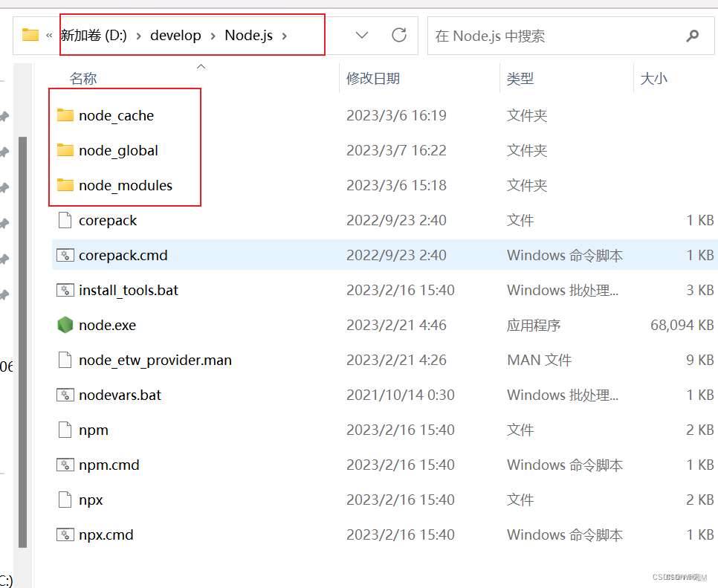
Task: Click the 9 KB size of node_etw_provider.man
Action: tap(699, 360)
